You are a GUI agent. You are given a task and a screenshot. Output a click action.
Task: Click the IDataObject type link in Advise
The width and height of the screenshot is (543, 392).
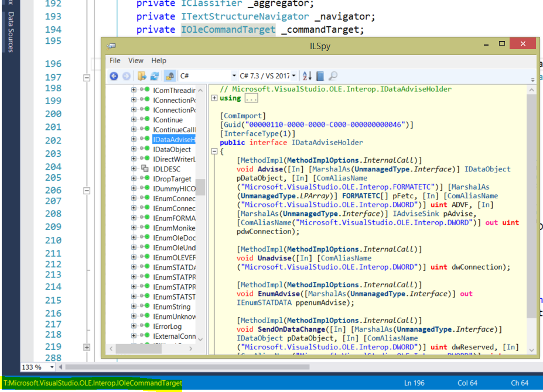pyautogui.click(x=487, y=169)
